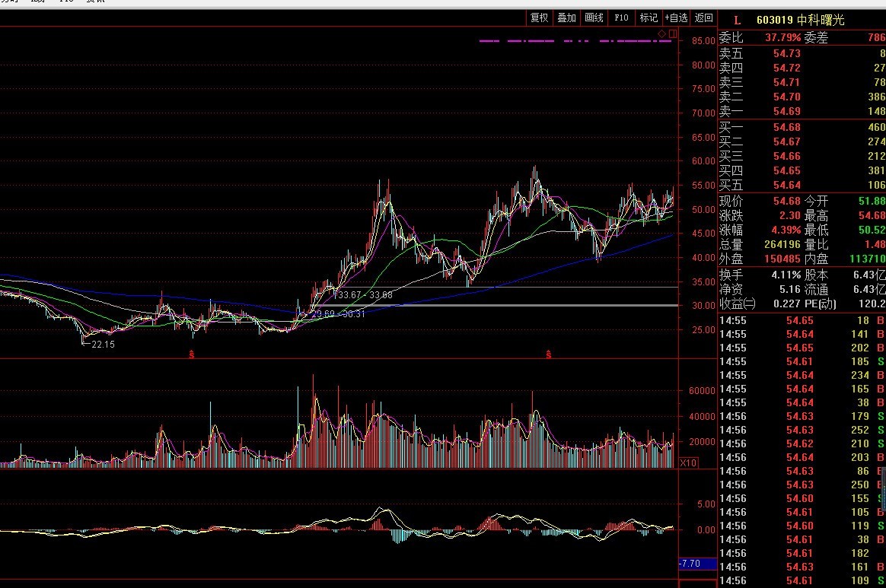Select the 14:56 tick at 54.60 with volume 155
The image size is (886, 588).
[x=802, y=499]
